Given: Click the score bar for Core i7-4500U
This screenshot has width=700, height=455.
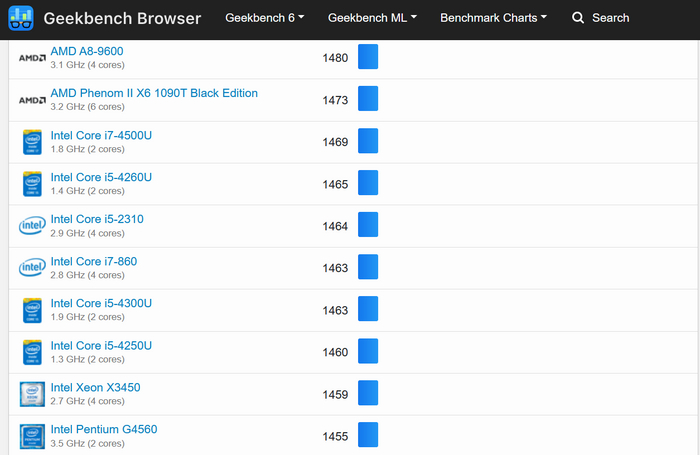Looking at the screenshot, I should [x=368, y=141].
